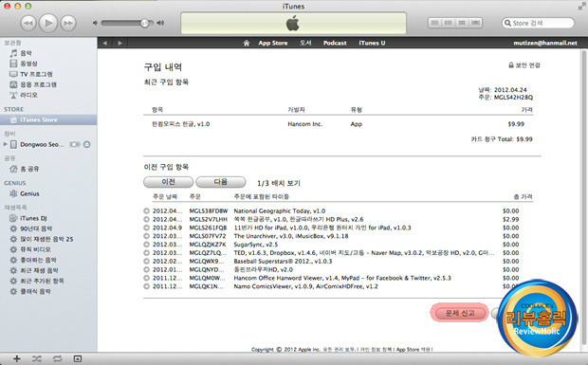Click the 보안 연결 secure lock indicator

tap(524, 65)
